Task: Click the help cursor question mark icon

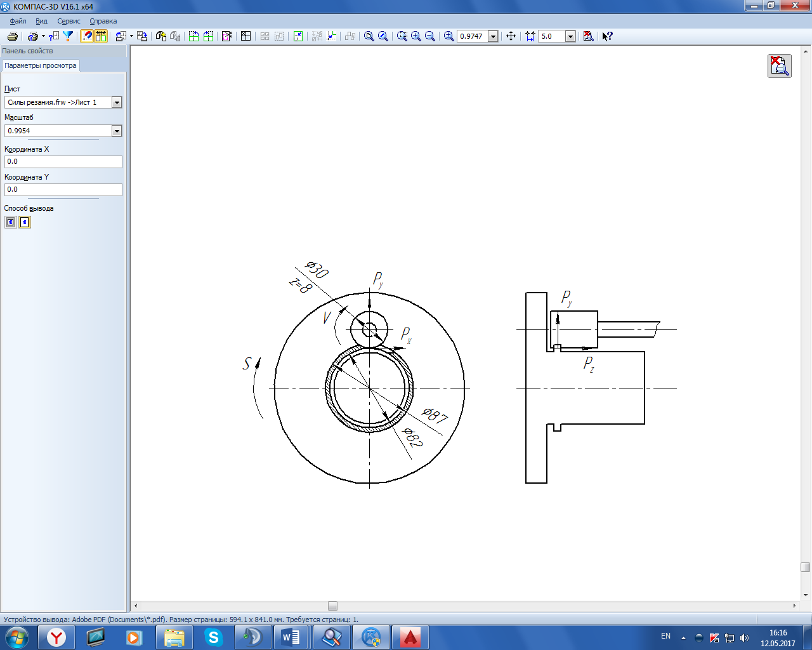Action: tap(607, 36)
